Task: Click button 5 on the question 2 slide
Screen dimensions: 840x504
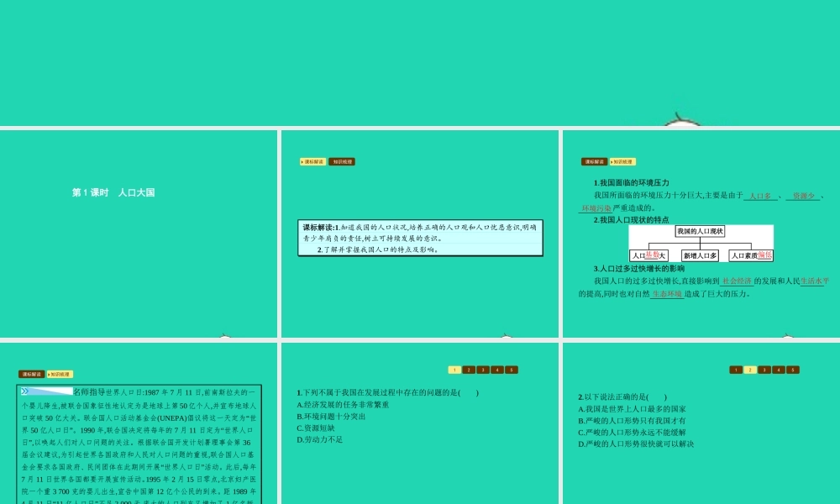Action: (x=793, y=370)
